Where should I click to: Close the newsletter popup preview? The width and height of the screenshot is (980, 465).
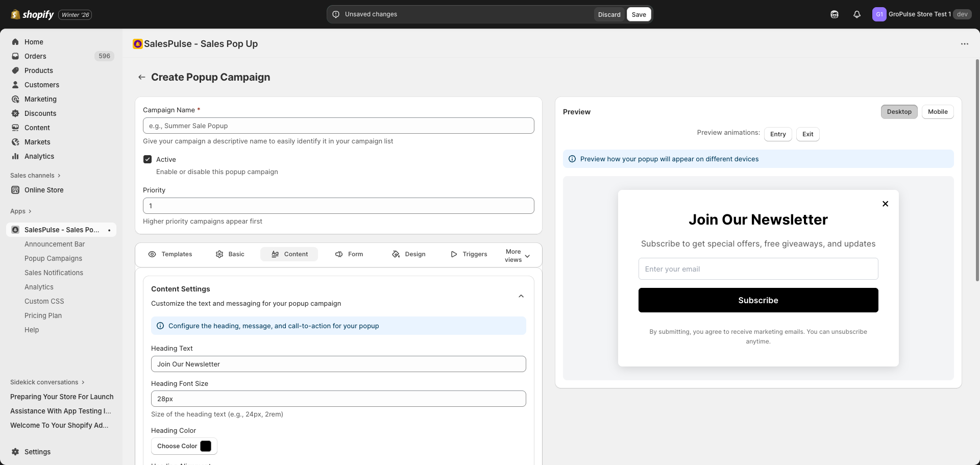(885, 204)
